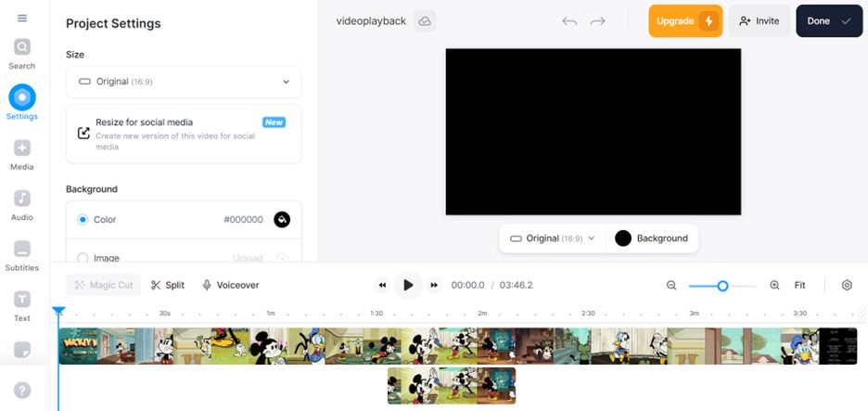Open the Audio panel
Screen dimensions: 868x411
pos(22,205)
